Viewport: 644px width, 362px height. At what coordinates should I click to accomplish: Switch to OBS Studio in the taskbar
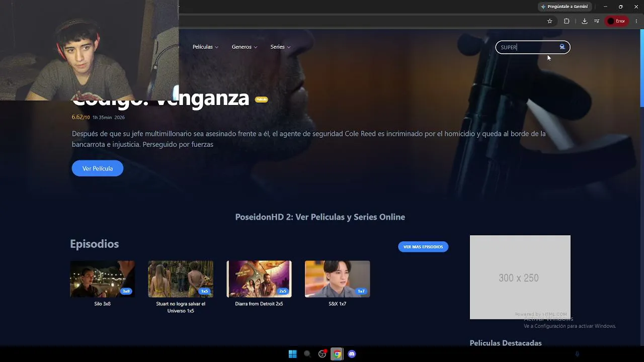pyautogui.click(x=323, y=354)
